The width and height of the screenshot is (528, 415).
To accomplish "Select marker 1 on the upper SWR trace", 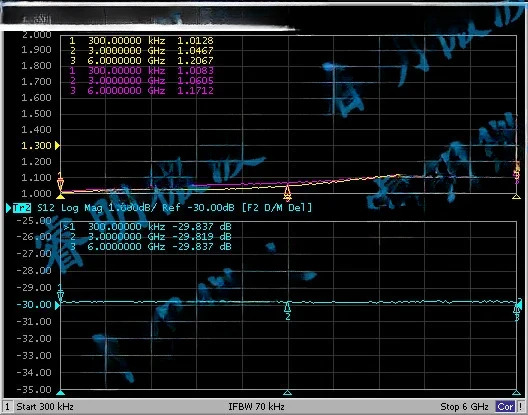I will (x=60, y=182).
